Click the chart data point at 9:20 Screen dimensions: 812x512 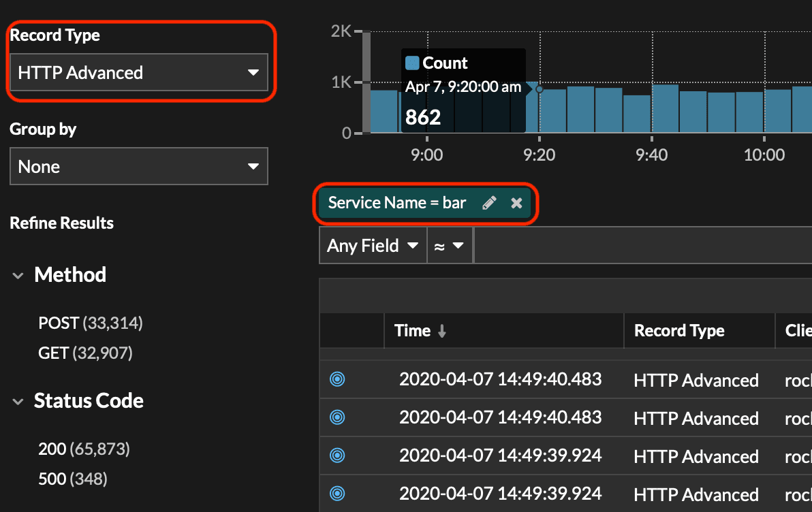[539, 89]
